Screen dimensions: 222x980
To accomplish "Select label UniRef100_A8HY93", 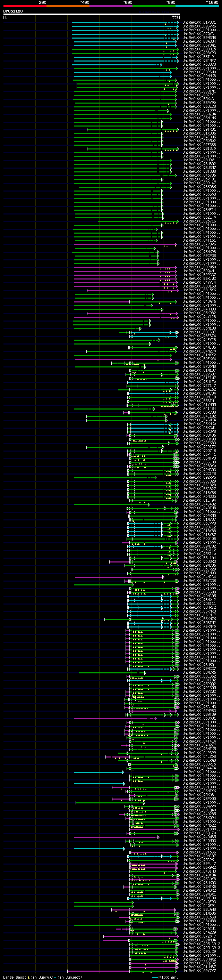I will 199,439.
